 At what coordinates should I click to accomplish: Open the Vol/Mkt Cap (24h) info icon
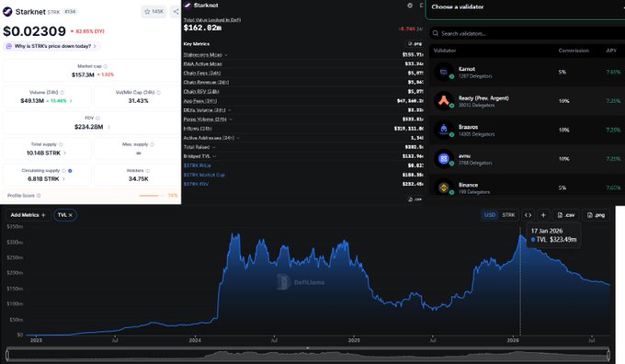coord(159,93)
